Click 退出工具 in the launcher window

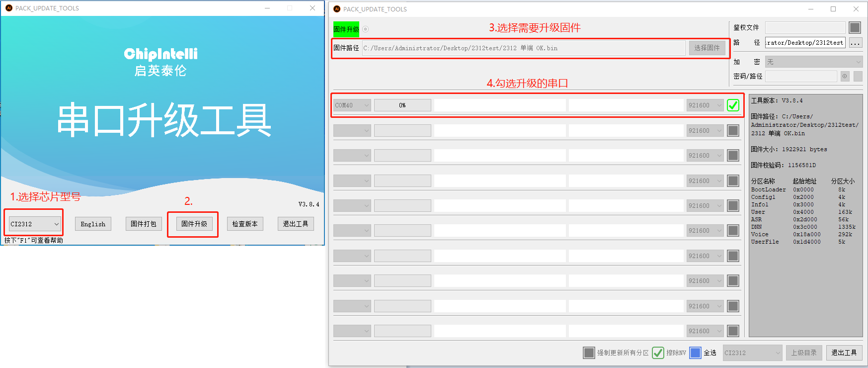296,224
